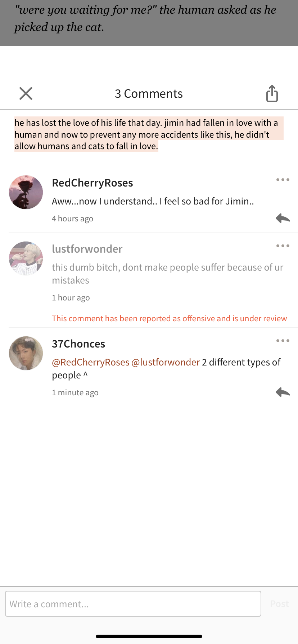Open more options for 37Chonces' comment
Viewport: 298px width, 644px height.
tap(283, 341)
